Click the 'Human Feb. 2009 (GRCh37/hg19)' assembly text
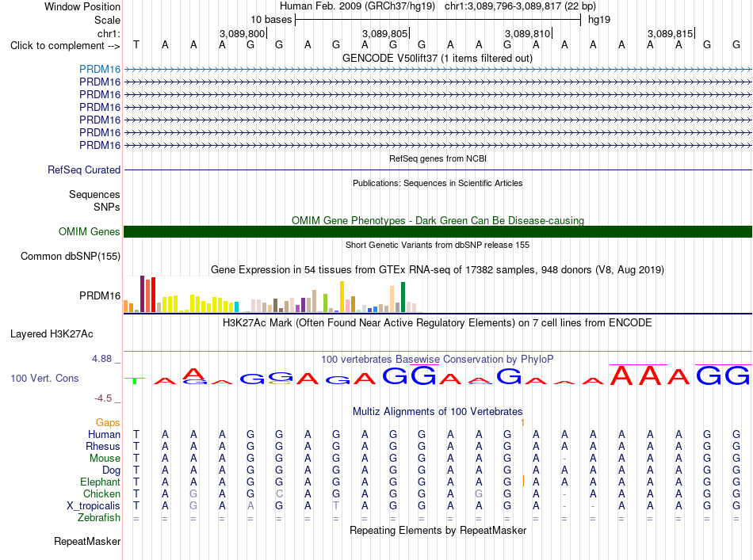Viewport: 753px width, 560px height. point(357,6)
